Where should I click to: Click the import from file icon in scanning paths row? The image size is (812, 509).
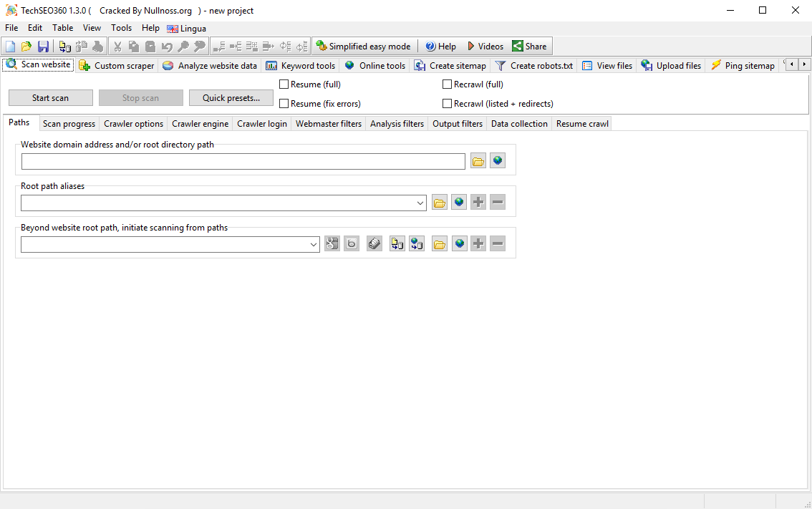[397, 243]
